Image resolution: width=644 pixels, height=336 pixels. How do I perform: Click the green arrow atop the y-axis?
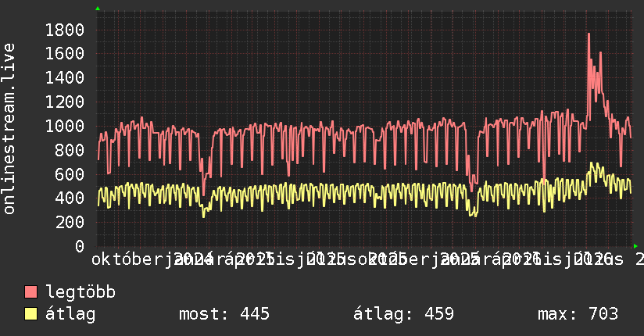(98, 9)
